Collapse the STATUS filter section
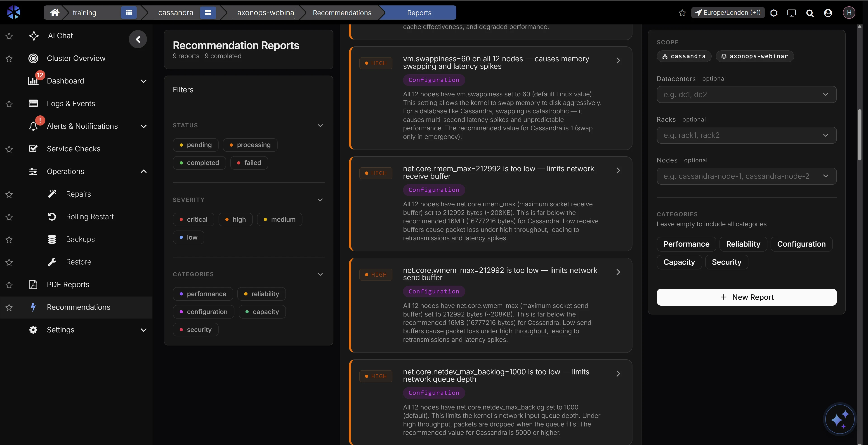This screenshot has height=445, width=868. coord(320,125)
